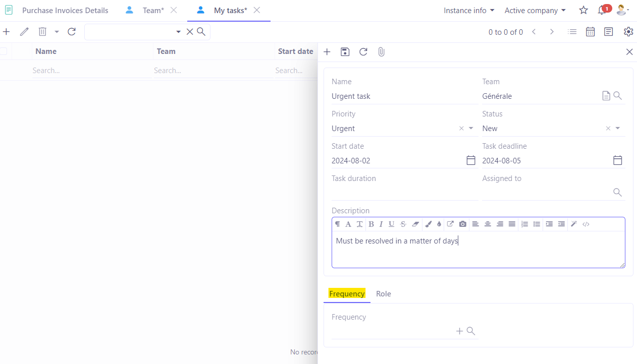Open code view in the description editor
This screenshot has height=364, width=637.
point(586,224)
